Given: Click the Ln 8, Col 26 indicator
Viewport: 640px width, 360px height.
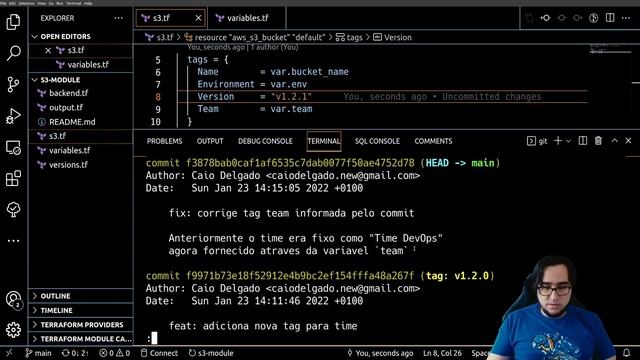Looking at the screenshot, I should click(442, 353).
